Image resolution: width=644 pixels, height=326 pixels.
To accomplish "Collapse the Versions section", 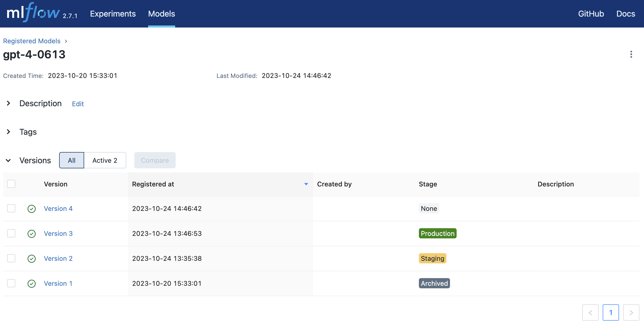I will pyautogui.click(x=8, y=160).
